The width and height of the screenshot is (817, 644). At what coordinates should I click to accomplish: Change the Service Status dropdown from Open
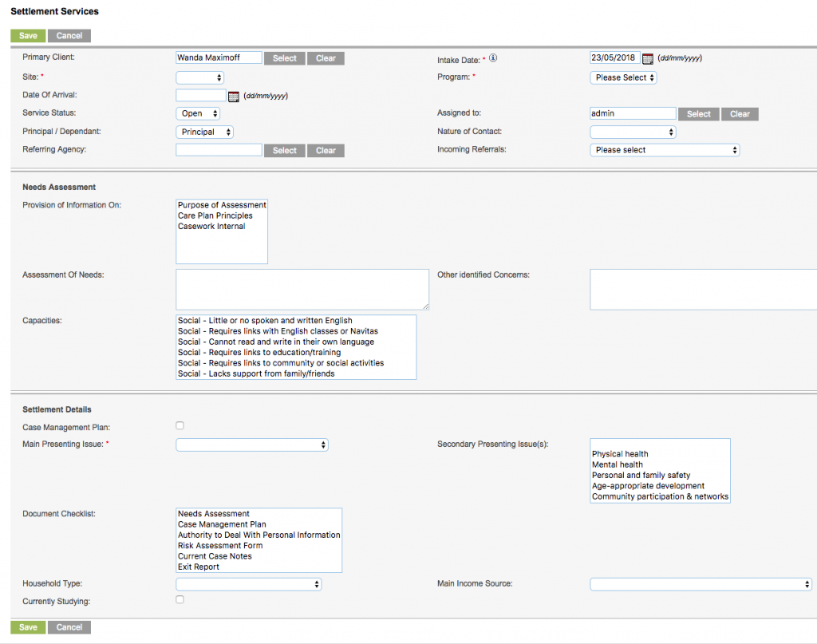click(x=198, y=113)
